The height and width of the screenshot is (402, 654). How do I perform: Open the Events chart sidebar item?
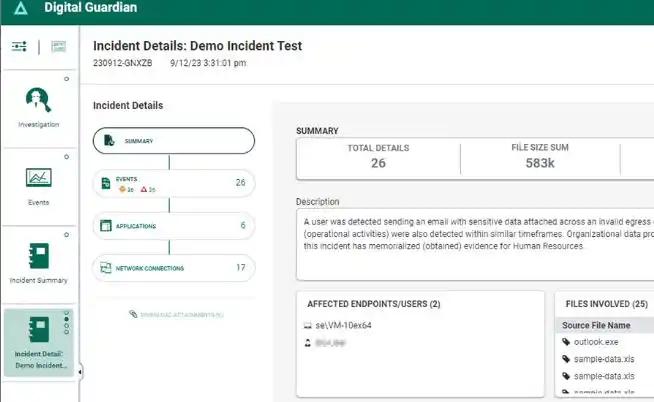38,186
